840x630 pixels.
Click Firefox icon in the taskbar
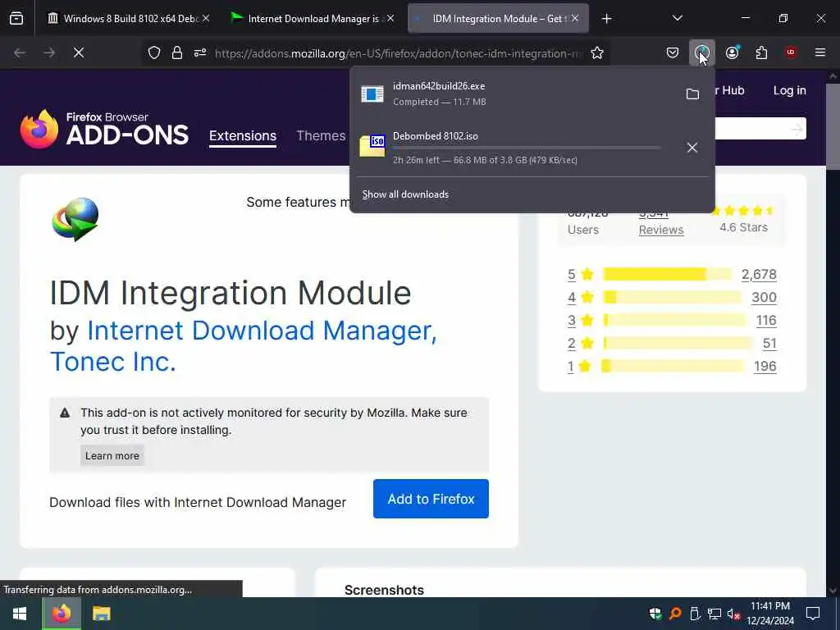(61, 614)
